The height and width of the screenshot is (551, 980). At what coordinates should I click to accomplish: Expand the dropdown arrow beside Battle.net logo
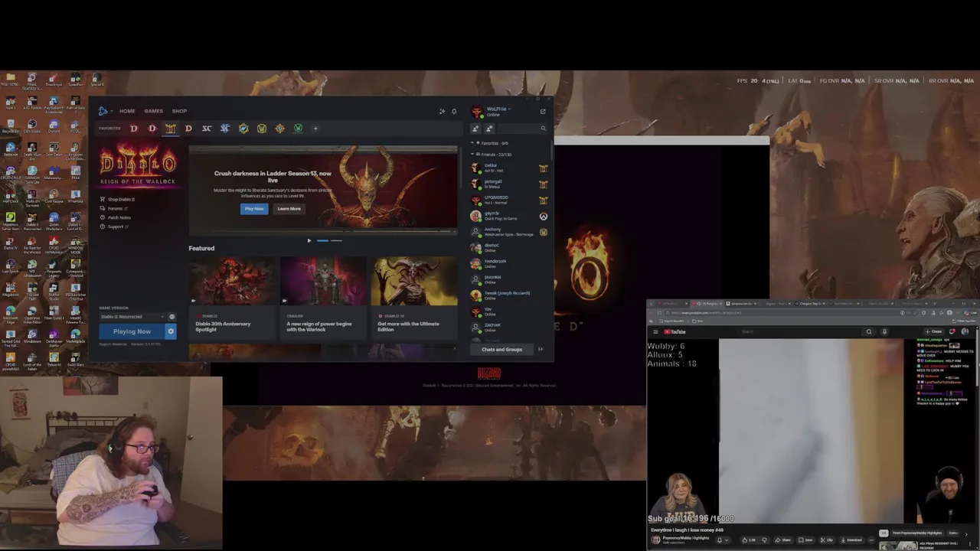click(x=112, y=111)
